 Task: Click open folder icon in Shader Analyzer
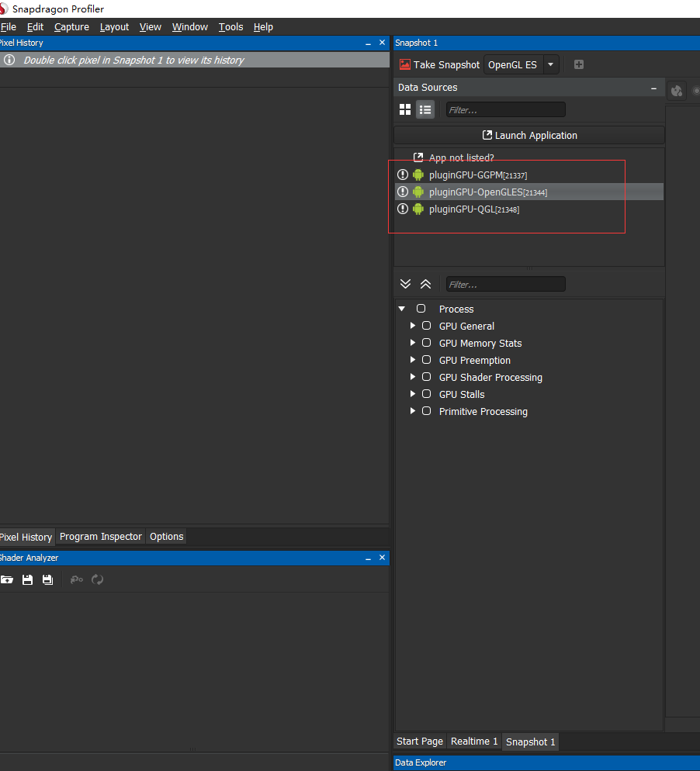coord(7,579)
